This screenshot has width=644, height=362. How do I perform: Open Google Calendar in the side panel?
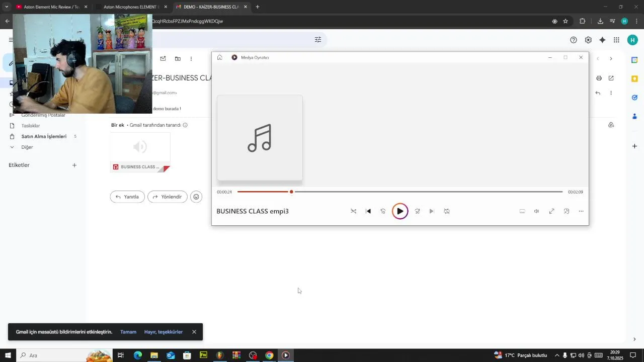pos(634,60)
